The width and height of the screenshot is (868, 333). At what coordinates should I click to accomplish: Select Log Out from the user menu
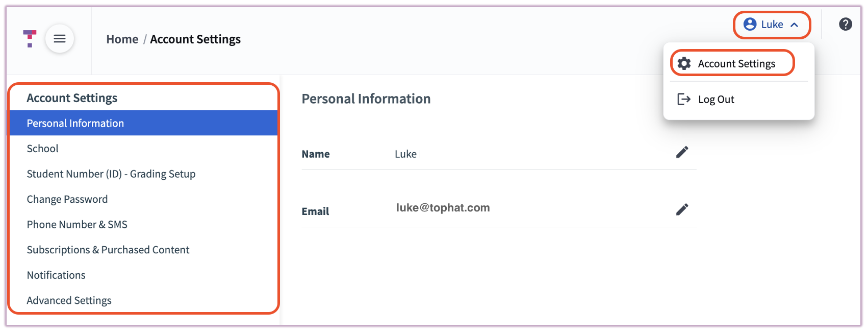tap(716, 99)
